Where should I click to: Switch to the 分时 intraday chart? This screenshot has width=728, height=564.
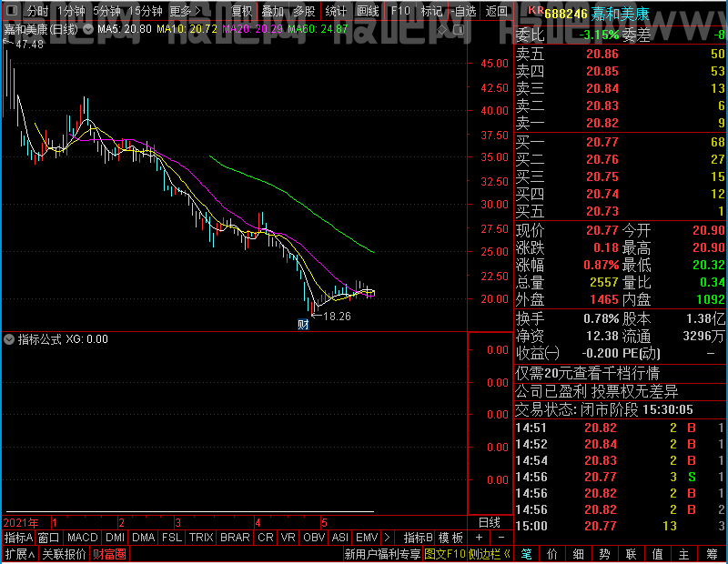coord(37,11)
